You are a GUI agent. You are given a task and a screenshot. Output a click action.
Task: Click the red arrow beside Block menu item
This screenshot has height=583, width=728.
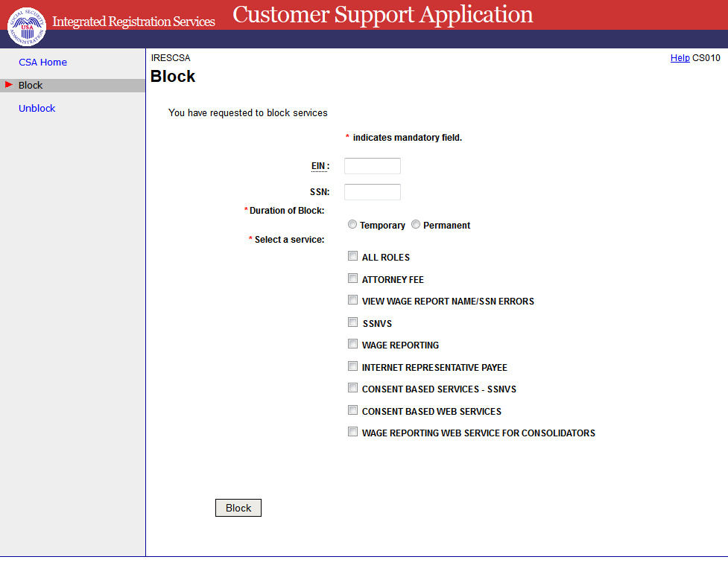[x=9, y=84]
